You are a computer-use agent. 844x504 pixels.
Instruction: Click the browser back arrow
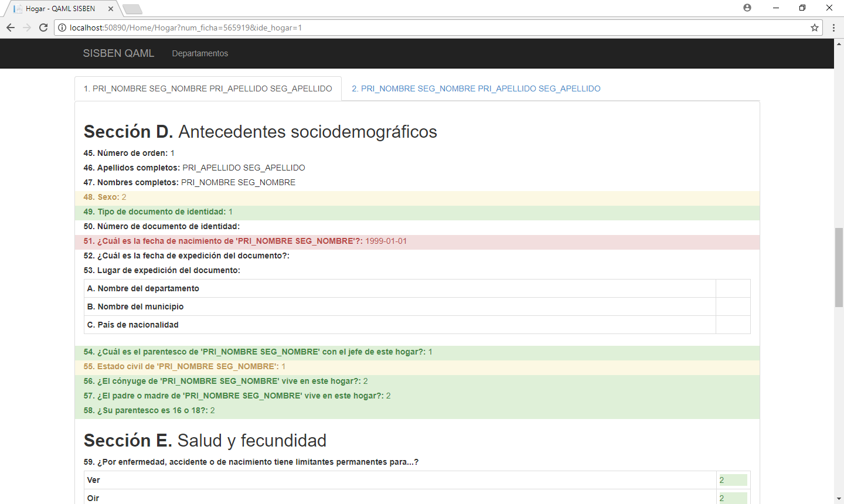coord(11,28)
